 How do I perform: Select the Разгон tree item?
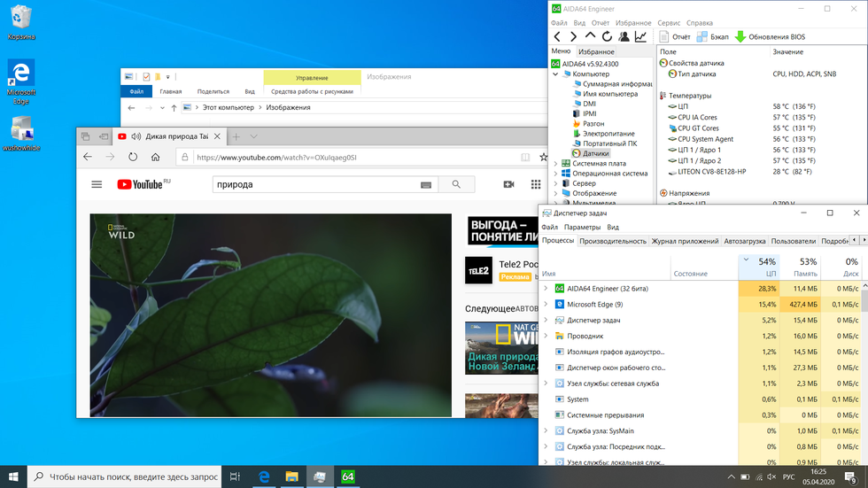point(588,124)
